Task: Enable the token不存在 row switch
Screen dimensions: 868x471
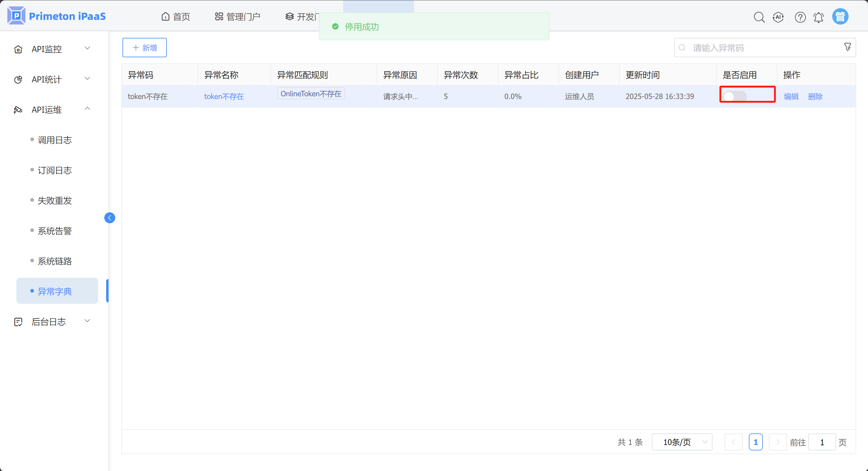Action: point(735,96)
